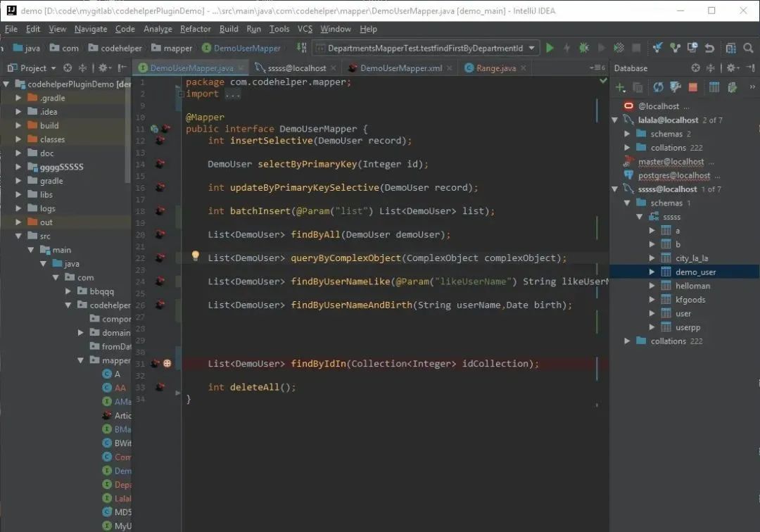760x532 pixels.
Task: Click the Rollback changes arrow icon
Action: (x=710, y=48)
